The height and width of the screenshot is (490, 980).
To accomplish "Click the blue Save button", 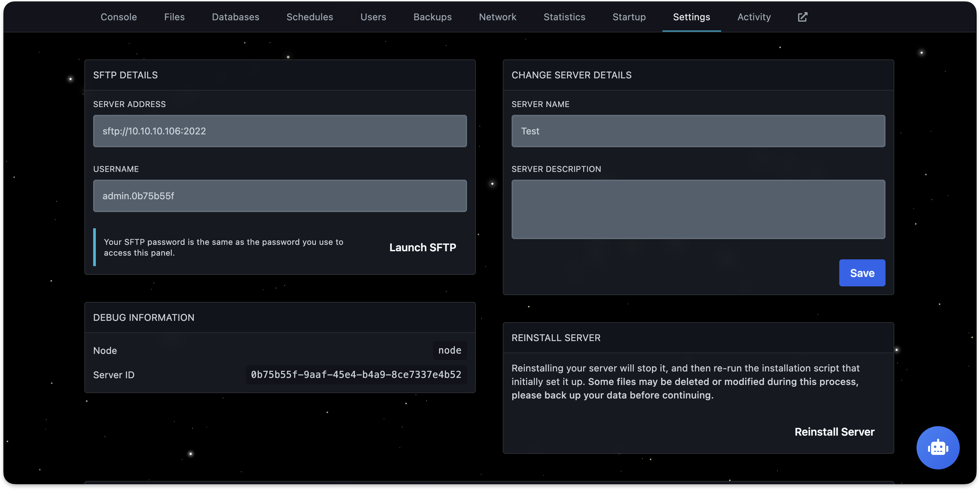I will pos(862,273).
